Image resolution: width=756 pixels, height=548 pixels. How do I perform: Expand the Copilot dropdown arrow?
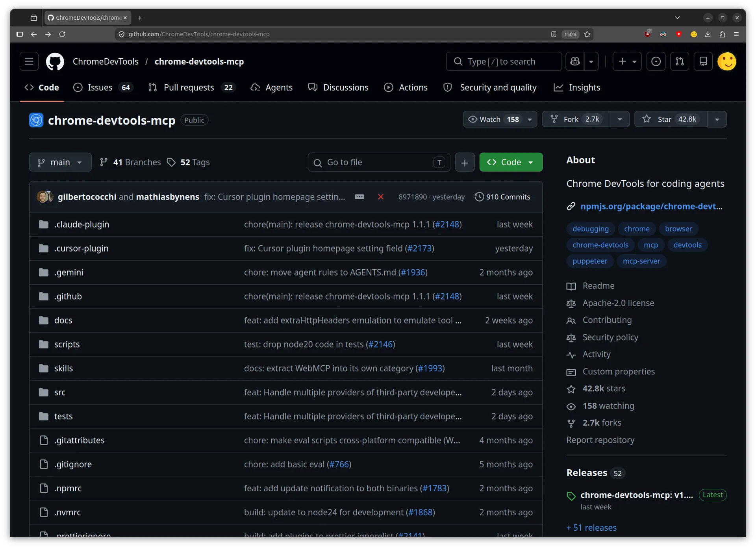pos(591,61)
